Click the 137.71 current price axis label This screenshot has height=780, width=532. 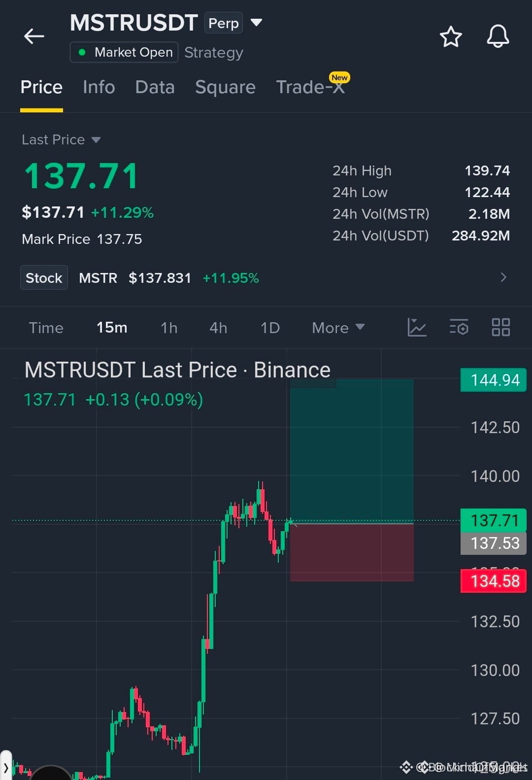coord(494,520)
